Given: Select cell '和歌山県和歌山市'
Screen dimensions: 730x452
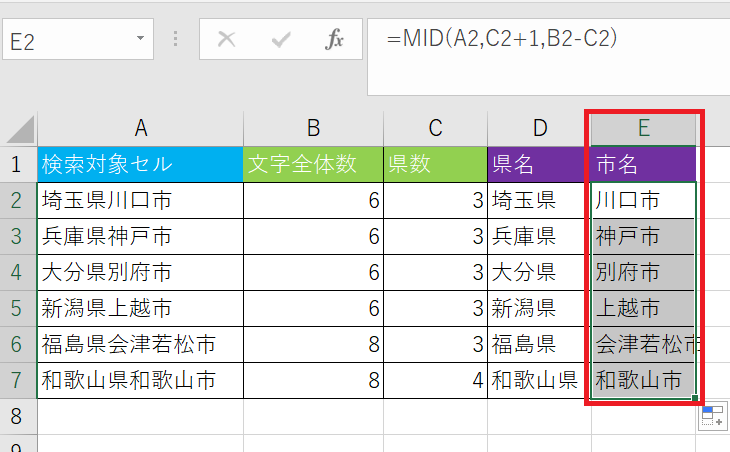Looking at the screenshot, I should point(140,380).
